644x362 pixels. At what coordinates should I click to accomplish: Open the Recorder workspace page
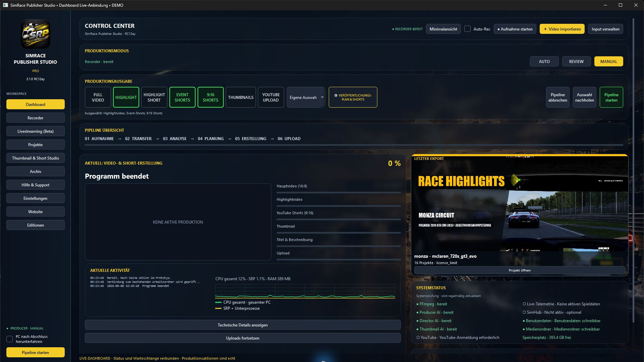(36, 118)
